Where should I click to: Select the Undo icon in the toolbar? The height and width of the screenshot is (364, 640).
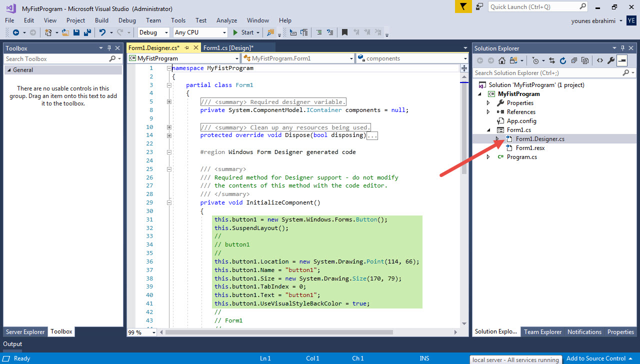tap(102, 32)
